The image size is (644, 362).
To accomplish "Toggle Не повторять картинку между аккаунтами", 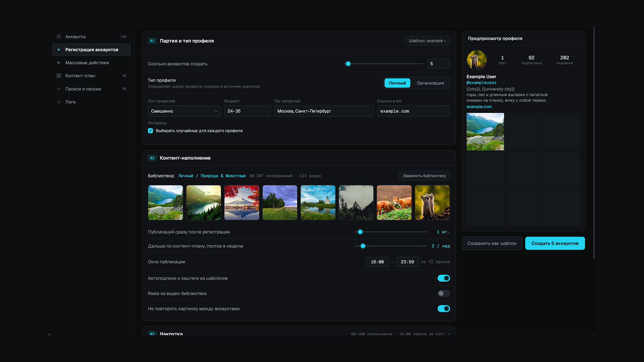I will tap(443, 309).
